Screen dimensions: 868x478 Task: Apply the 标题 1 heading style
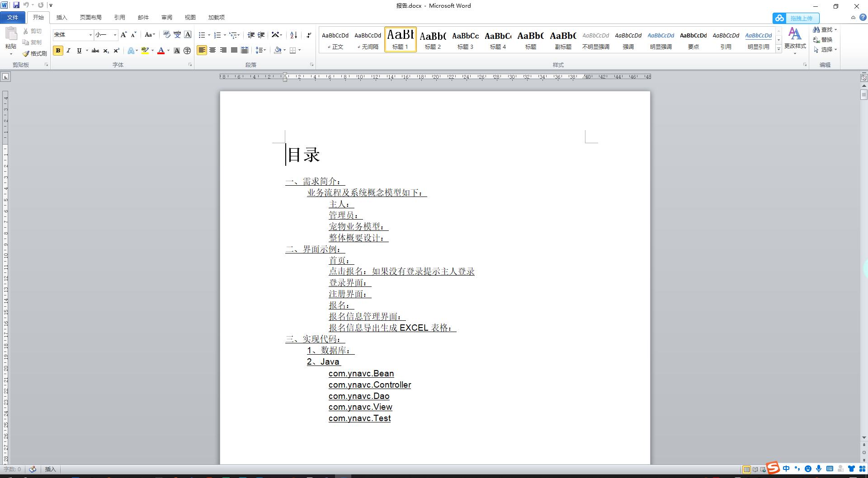[x=401, y=39]
